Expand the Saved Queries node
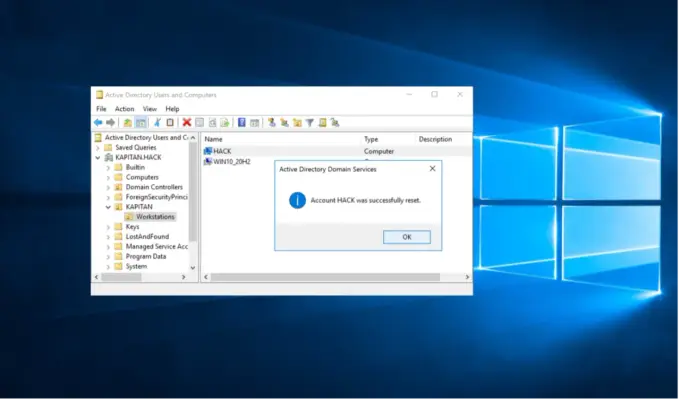This screenshot has height=400, width=680. click(x=98, y=148)
